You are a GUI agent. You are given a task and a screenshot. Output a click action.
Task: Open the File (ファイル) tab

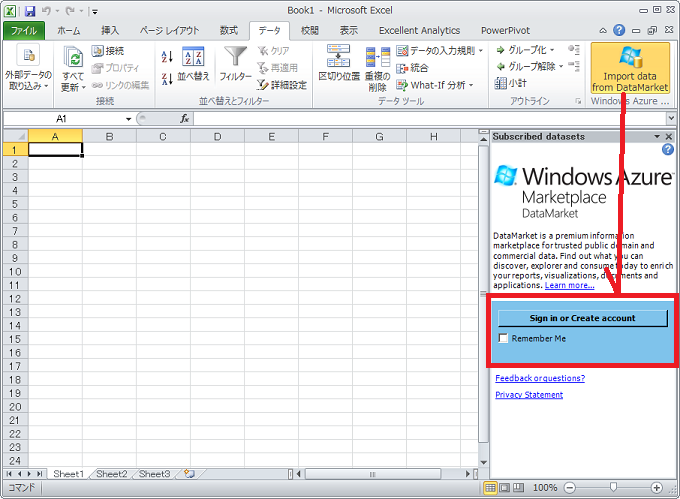click(24, 30)
